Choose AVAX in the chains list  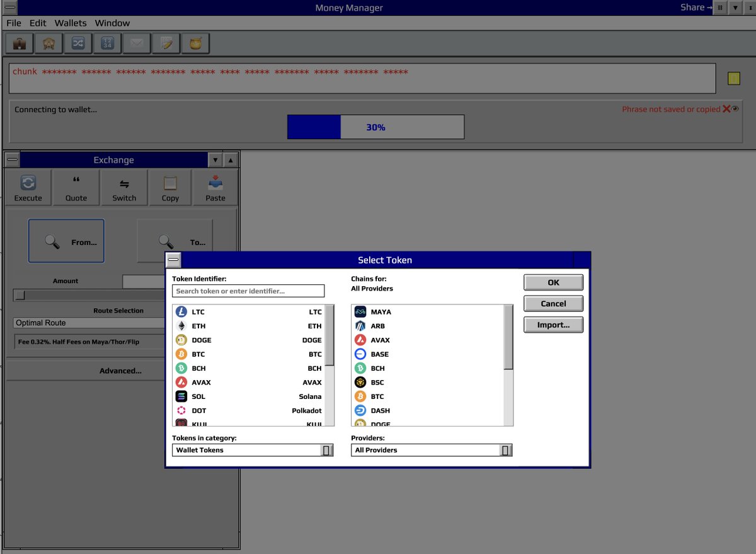point(428,340)
